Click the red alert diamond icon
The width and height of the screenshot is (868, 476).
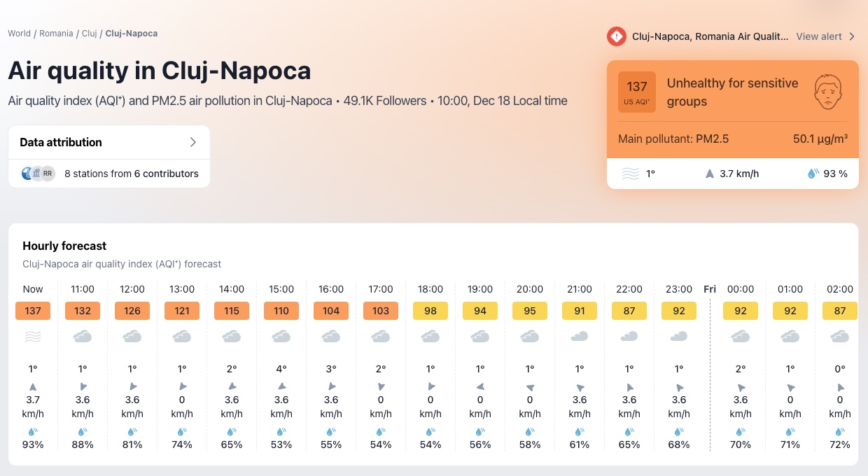[x=616, y=36]
